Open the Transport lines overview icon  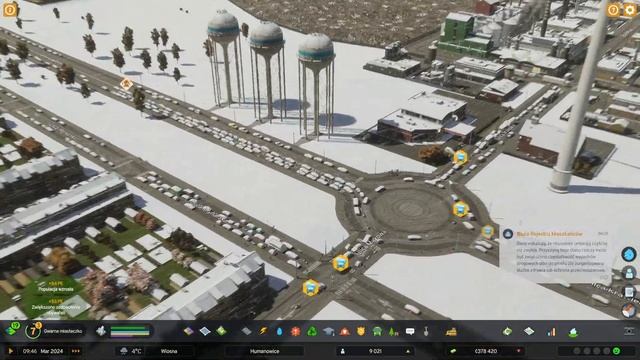(x=573, y=332)
